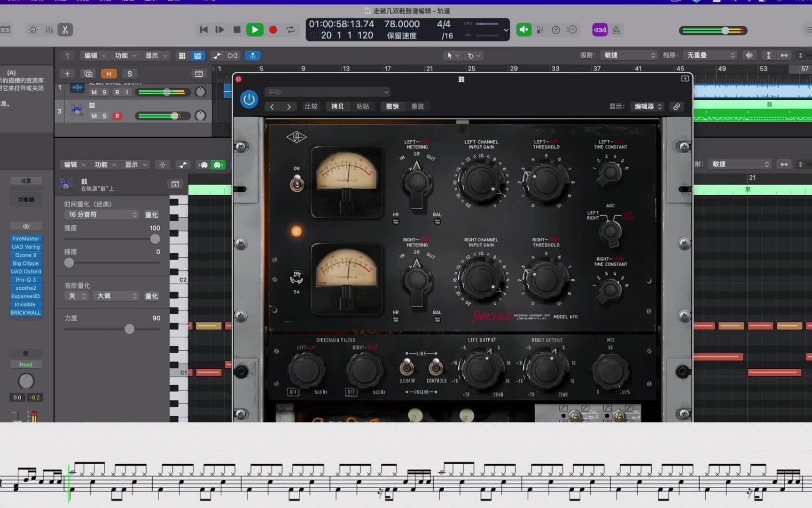Toggle the orange H hide tracks button
Viewport: 812px width, 508px height.
109,74
